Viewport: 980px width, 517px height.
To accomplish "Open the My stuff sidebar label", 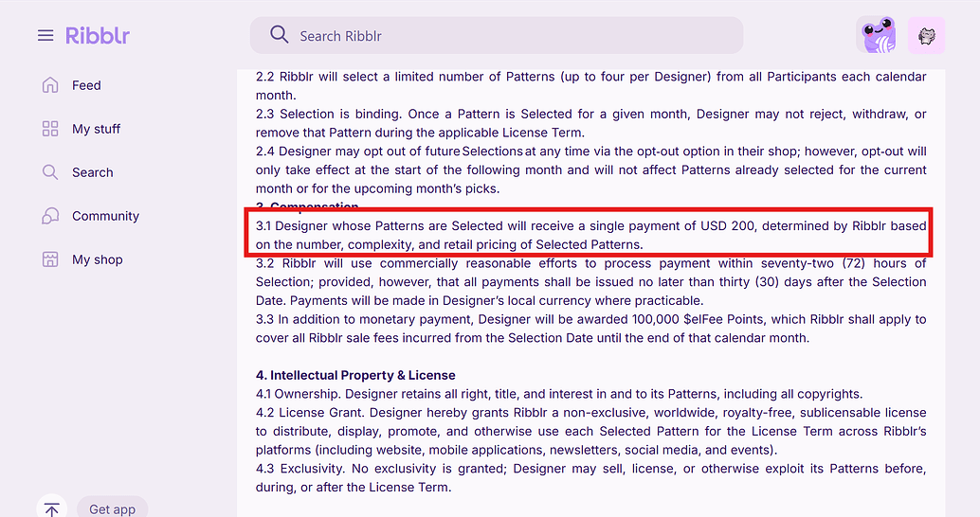I will (x=97, y=129).
